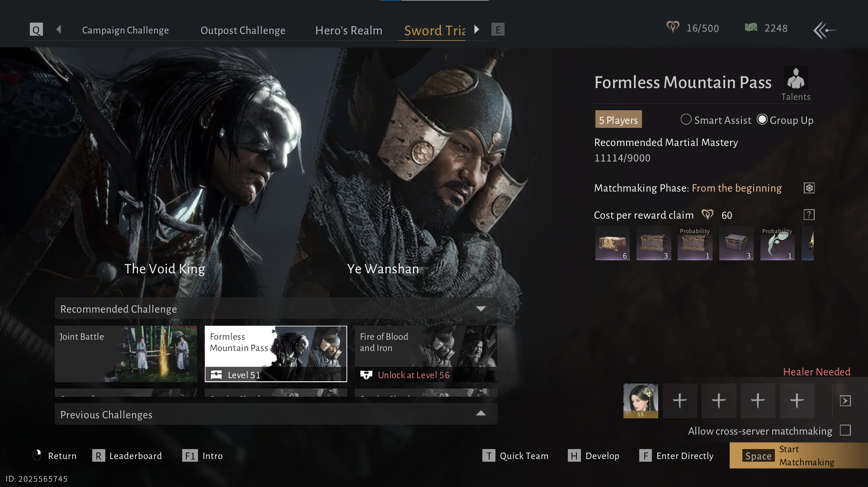Expand the Previous Challenges section

tap(481, 413)
